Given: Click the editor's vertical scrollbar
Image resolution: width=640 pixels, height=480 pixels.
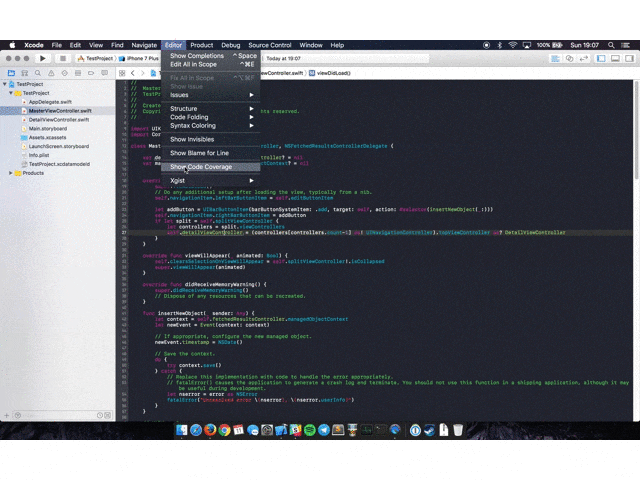Looking at the screenshot, I should click(x=636, y=129).
